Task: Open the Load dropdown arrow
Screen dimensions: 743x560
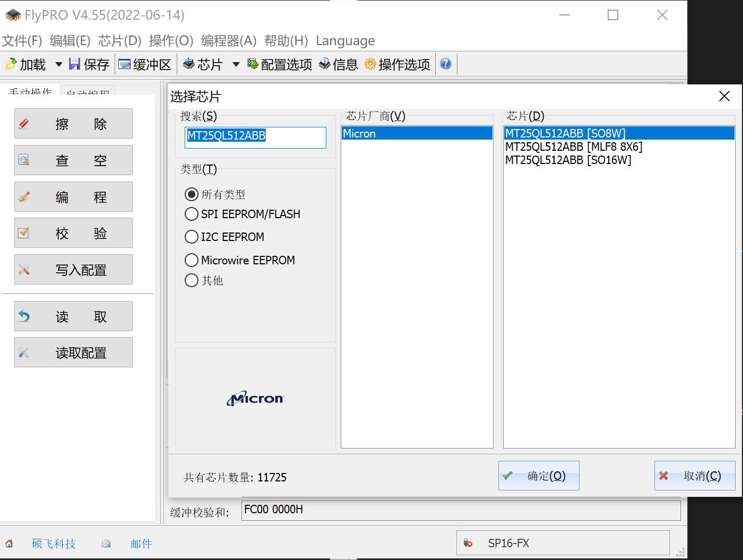Action: click(59, 64)
